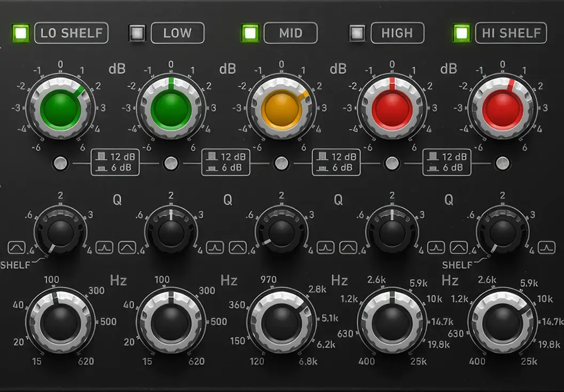Click SHELF label below HI SHELF Q knob
The width and height of the screenshot is (564, 392).
pyautogui.click(x=457, y=265)
